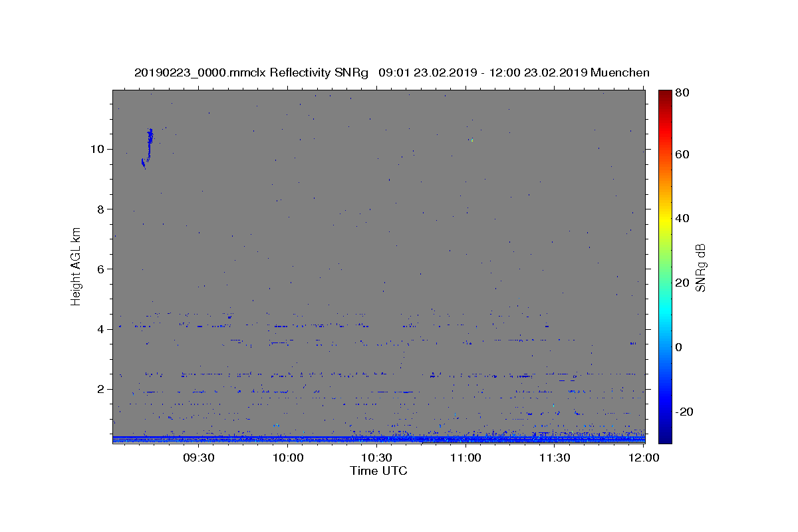Click the blue cloud echo near 10 km height
Viewport: 798px width, 532px height.
click(148, 148)
